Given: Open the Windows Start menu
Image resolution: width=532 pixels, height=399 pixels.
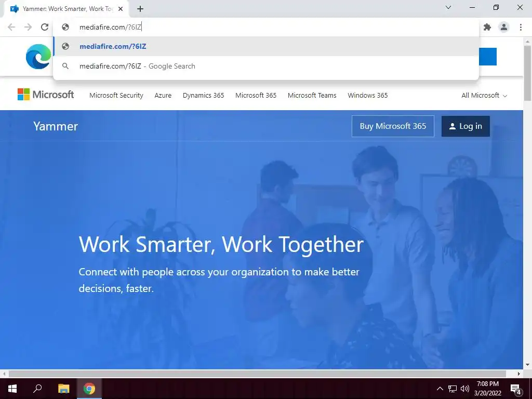Looking at the screenshot, I should tap(12, 389).
